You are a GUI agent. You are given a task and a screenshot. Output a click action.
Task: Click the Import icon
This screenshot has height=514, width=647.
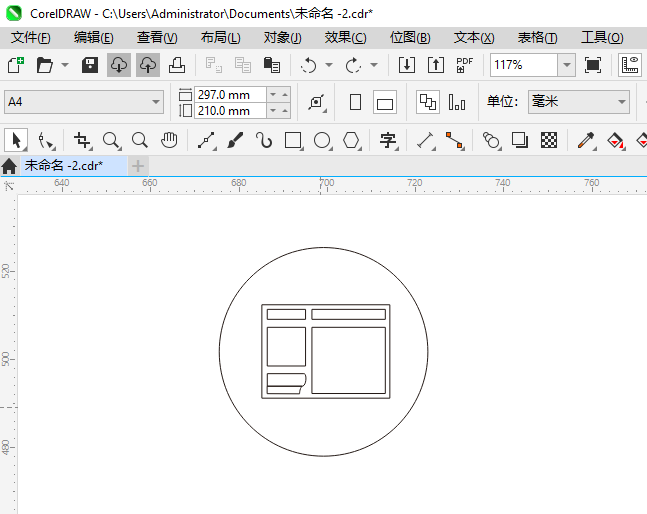tap(406, 65)
